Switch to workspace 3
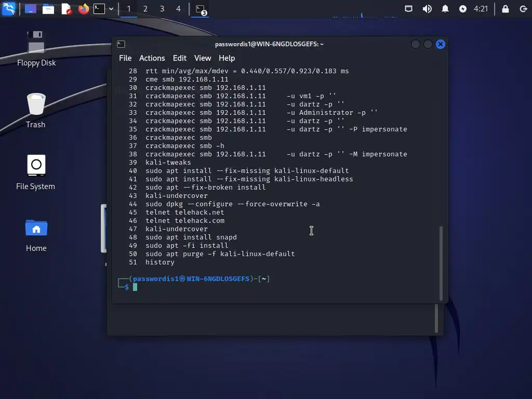Screen dimensions: 532x399 (x=162, y=9)
